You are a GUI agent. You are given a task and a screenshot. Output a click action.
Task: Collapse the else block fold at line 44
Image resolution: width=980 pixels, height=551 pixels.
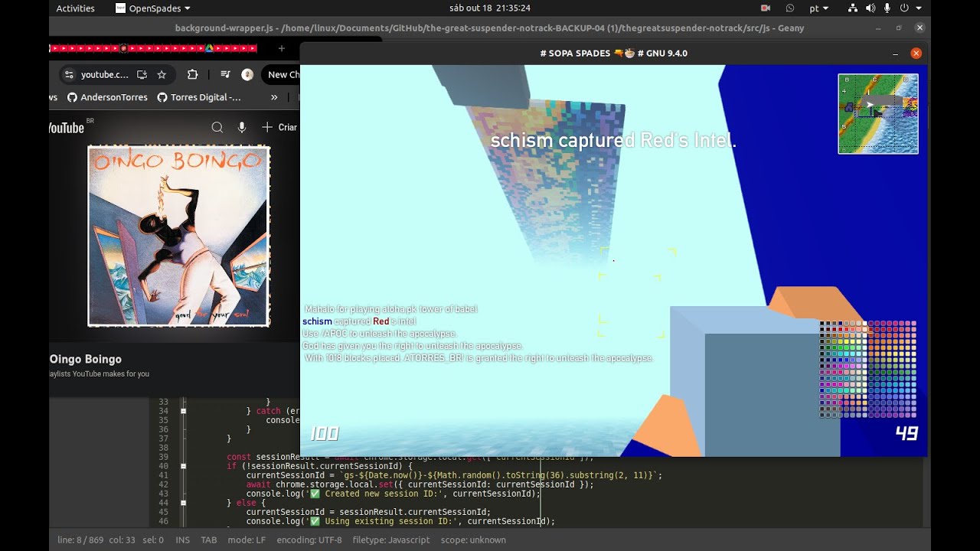click(x=183, y=503)
